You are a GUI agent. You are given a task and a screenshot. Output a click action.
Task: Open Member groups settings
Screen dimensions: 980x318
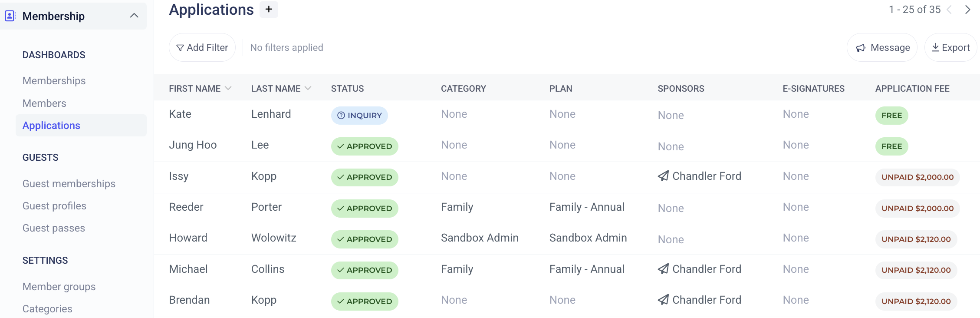(x=59, y=287)
